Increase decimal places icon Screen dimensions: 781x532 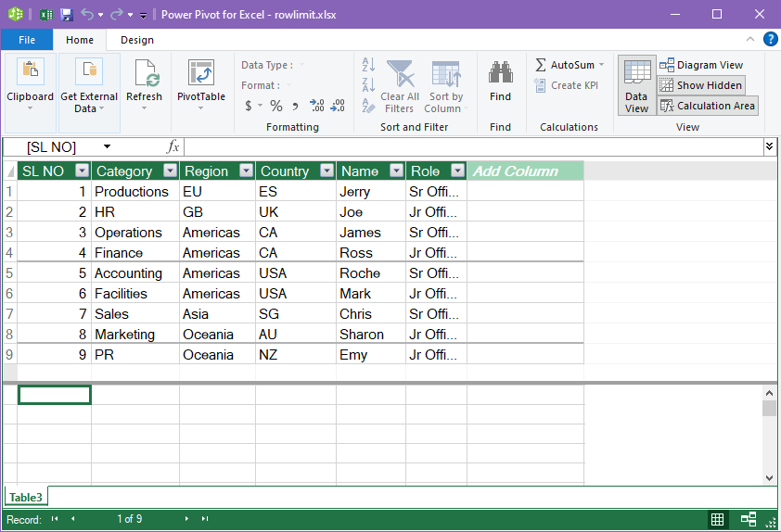point(317,106)
